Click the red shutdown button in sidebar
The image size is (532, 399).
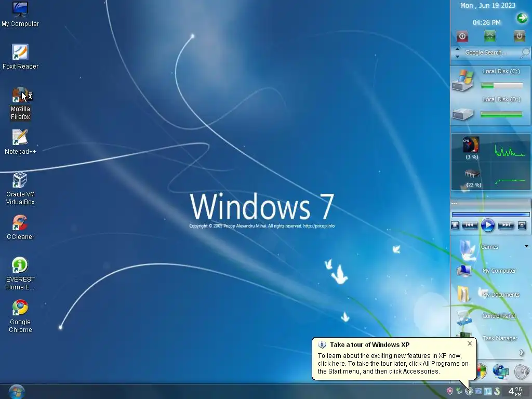[x=462, y=36]
